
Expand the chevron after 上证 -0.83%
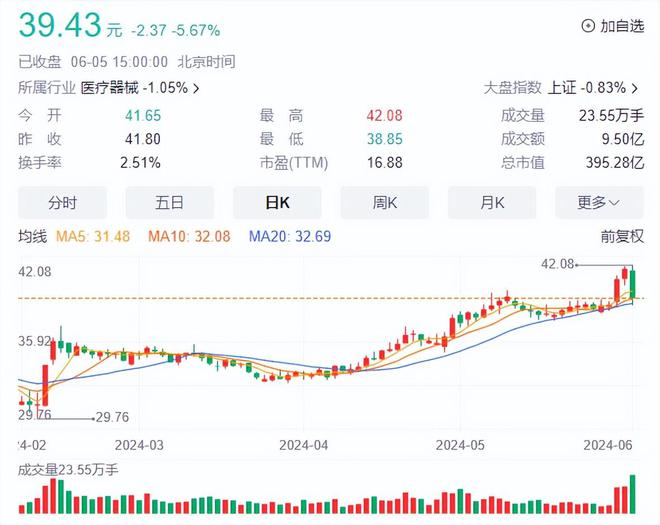click(641, 88)
